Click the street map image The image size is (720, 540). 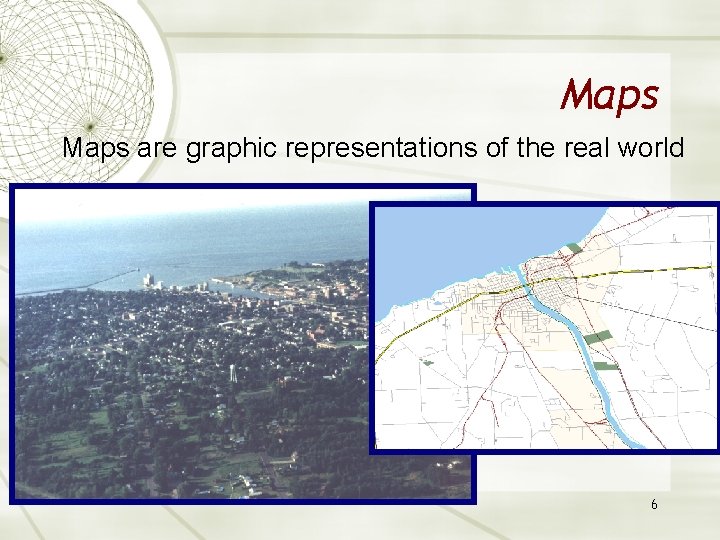[546, 328]
